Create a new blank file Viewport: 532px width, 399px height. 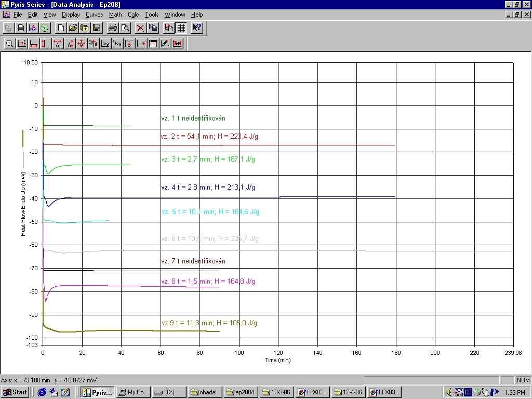tap(61, 28)
